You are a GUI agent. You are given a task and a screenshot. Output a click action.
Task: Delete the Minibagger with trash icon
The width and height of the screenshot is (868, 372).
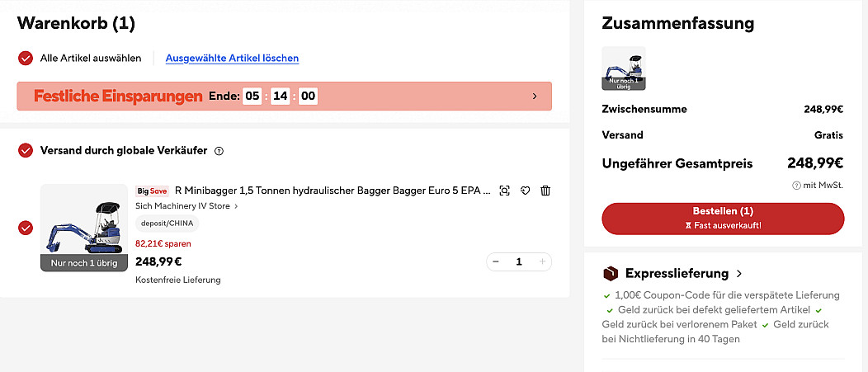click(545, 191)
